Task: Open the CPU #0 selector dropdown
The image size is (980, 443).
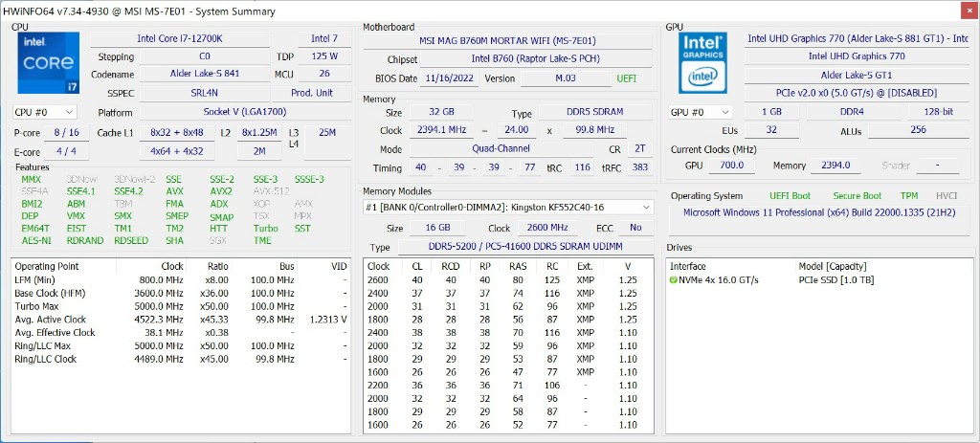Action: point(44,112)
